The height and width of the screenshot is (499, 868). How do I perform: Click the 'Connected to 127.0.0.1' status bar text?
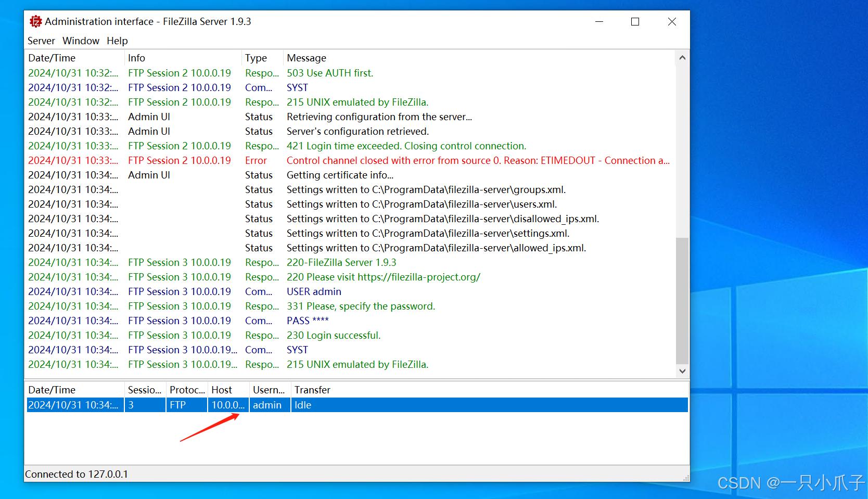point(76,474)
